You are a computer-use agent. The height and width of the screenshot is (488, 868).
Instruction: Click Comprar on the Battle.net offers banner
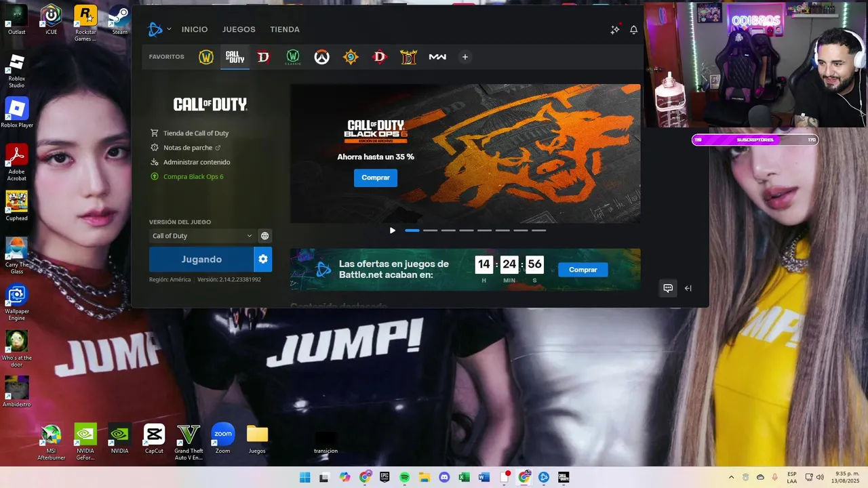[x=583, y=270]
